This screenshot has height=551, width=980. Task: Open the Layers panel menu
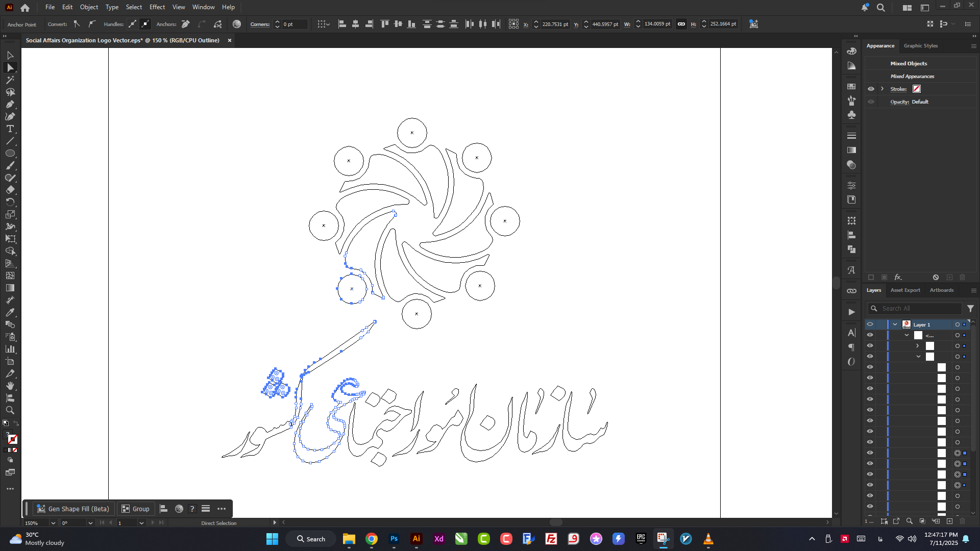973,290
